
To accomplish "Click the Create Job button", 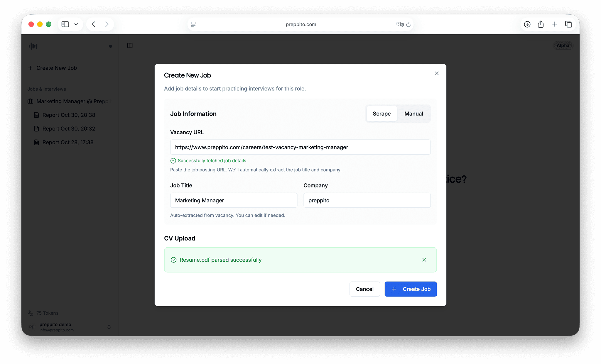I will 410,289.
